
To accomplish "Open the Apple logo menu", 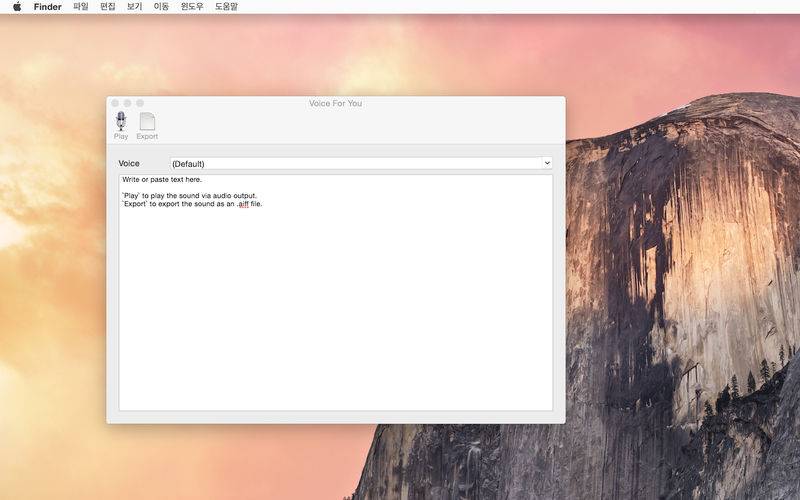I will 17,7.
